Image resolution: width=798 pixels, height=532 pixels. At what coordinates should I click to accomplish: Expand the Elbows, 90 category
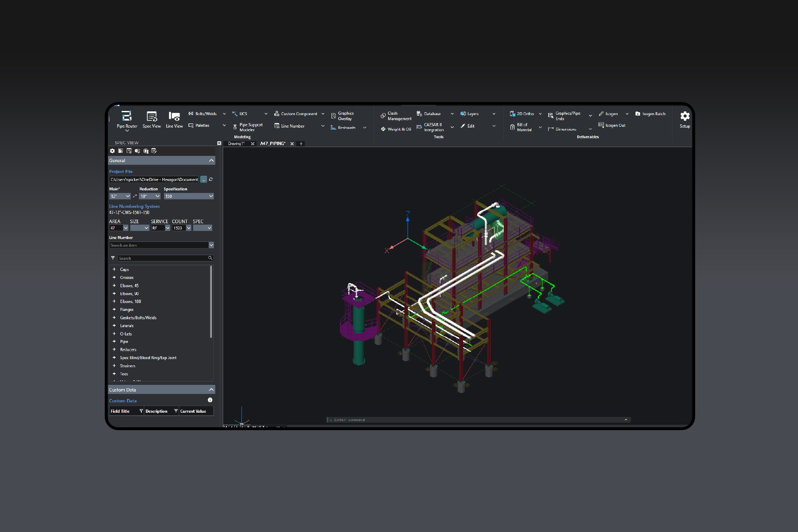[115, 293]
